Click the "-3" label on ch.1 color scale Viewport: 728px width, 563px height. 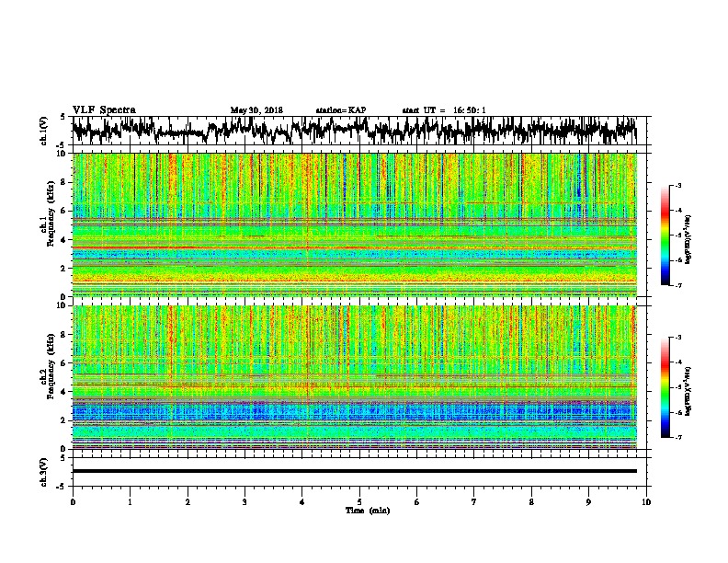pyautogui.click(x=677, y=185)
